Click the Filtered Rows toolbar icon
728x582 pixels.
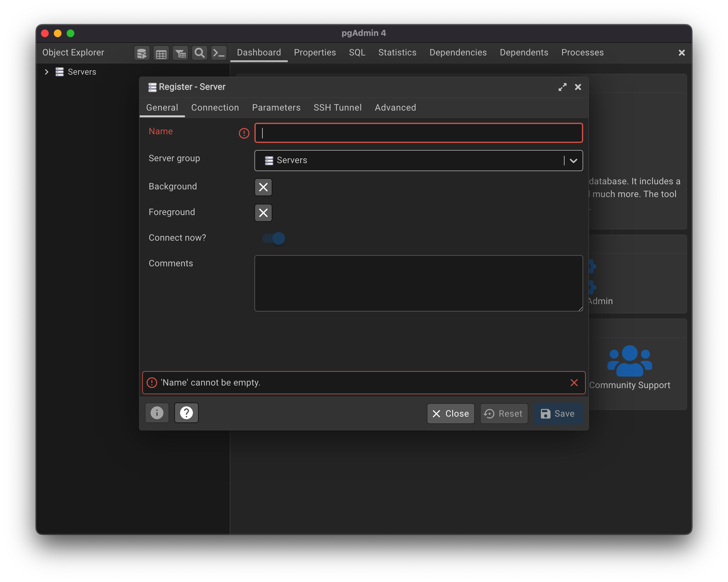(x=180, y=53)
